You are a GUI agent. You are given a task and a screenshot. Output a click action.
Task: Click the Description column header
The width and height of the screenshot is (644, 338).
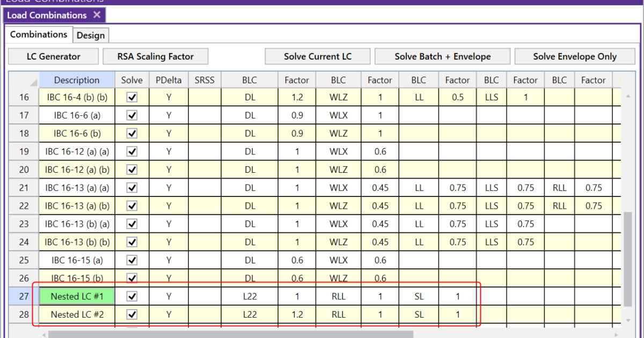point(76,79)
